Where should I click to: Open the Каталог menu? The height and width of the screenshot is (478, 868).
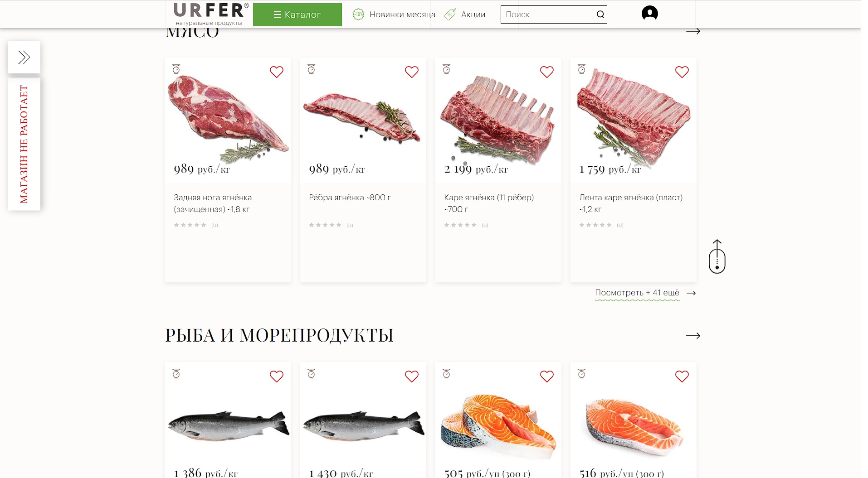297,14
